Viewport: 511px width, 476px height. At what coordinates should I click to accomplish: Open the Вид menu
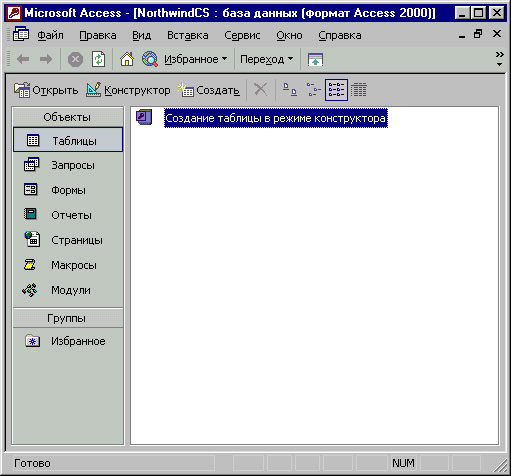coord(142,35)
